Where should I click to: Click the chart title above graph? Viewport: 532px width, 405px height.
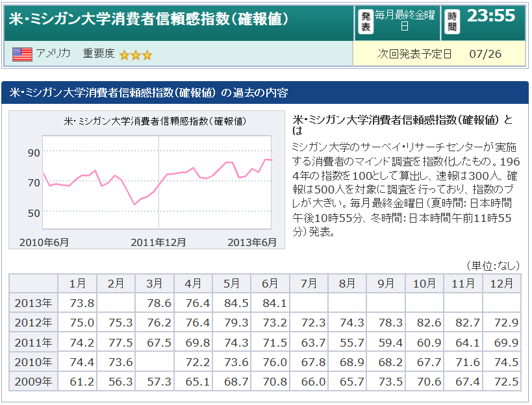click(x=155, y=121)
